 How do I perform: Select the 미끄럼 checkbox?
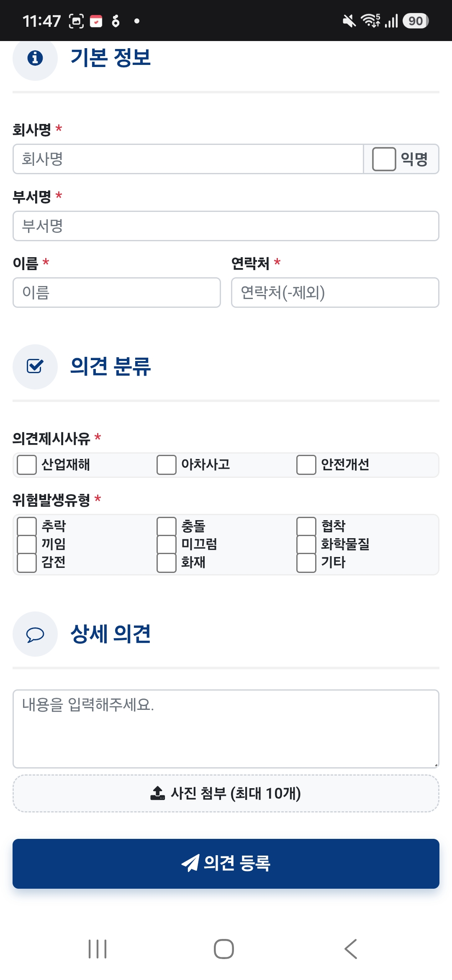pyautogui.click(x=166, y=544)
